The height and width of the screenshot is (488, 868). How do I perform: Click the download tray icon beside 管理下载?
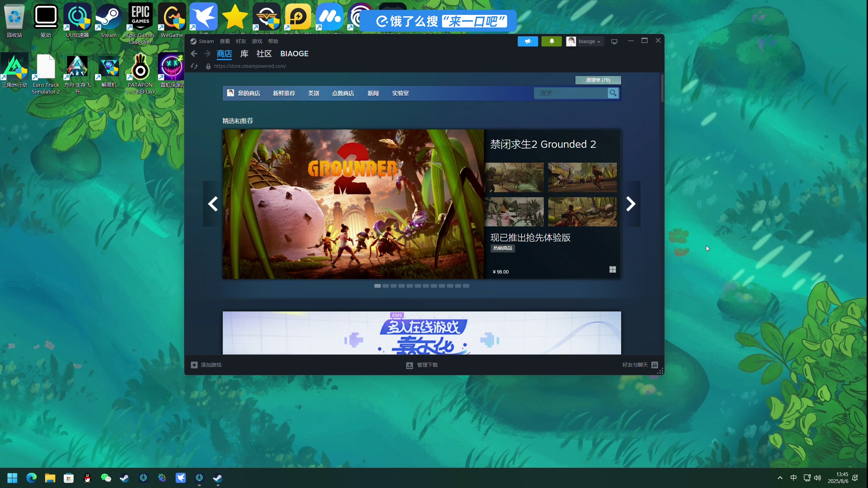click(410, 365)
